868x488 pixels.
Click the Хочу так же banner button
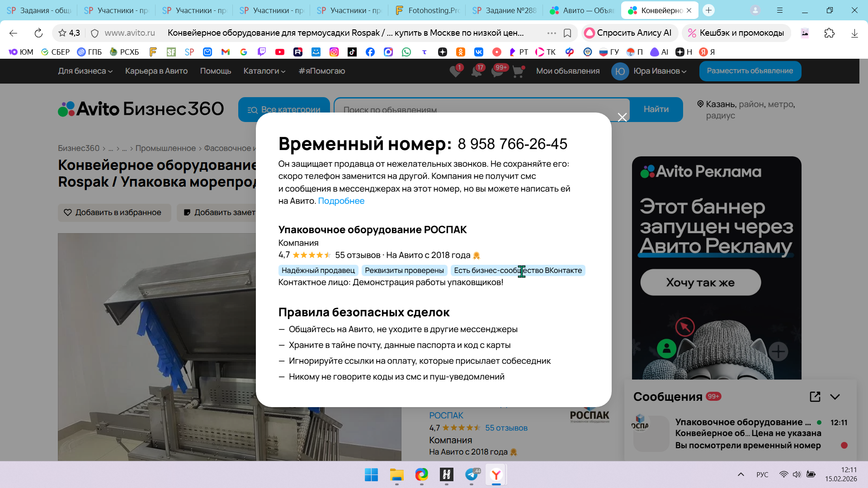700,282
